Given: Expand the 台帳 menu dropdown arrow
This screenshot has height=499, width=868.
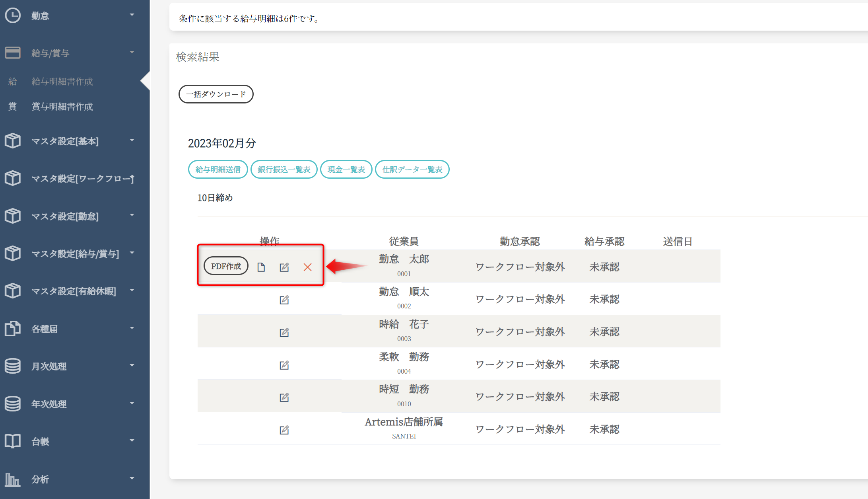Looking at the screenshot, I should pos(132,441).
